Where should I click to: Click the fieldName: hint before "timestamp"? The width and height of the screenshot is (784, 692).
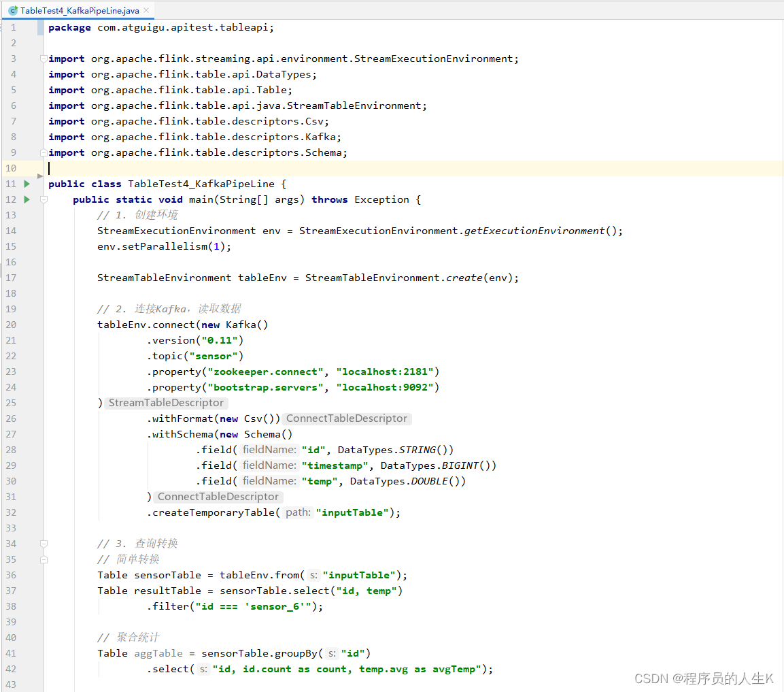269,465
